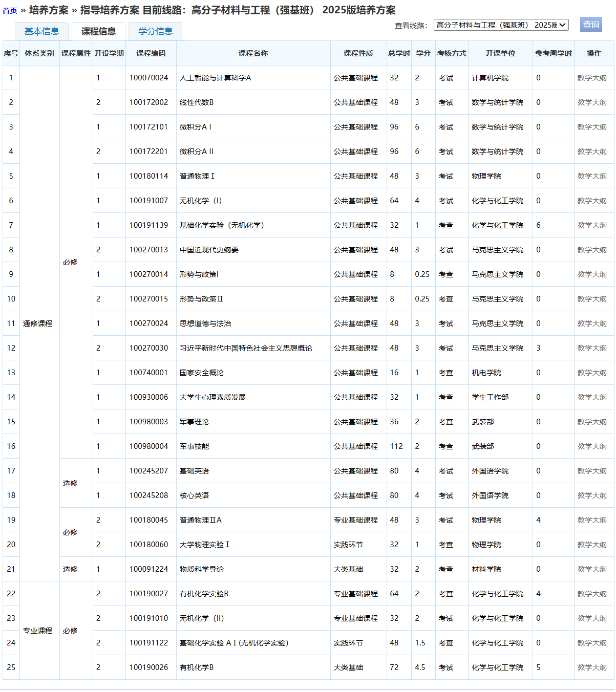Image resolution: width=616 pixels, height=692 pixels.
Task: View 教学大纲 for 军事技能
Action: [592, 446]
